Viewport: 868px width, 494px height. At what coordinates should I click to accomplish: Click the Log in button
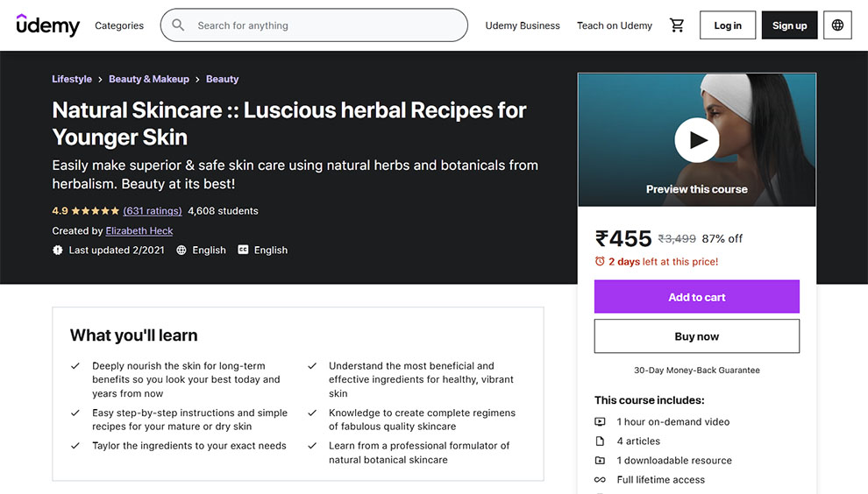728,25
